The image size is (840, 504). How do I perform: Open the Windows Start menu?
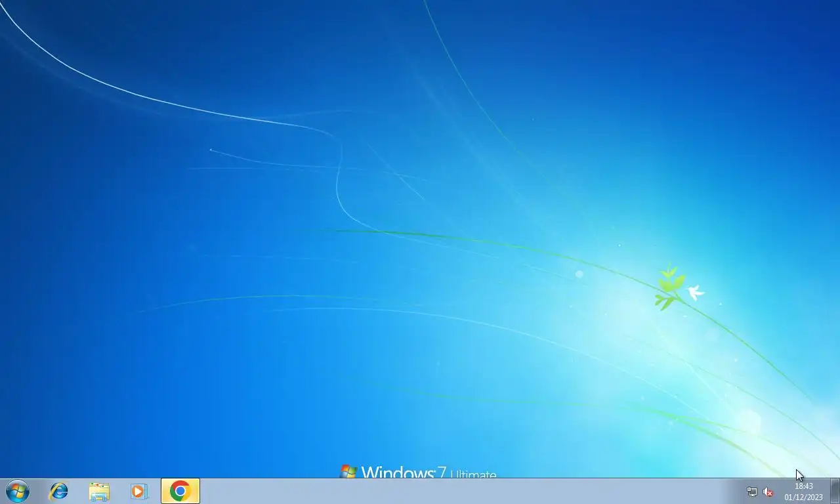coord(18,491)
